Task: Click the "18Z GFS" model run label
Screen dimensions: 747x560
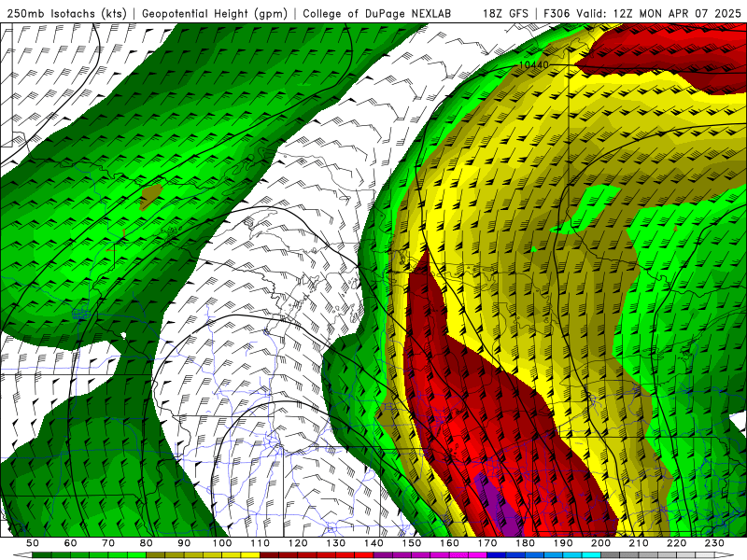Action: 505,13
